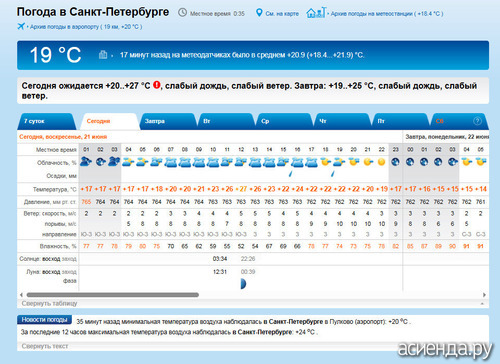Click the horizontal scrollbar thumb under table

[x=113, y=295]
